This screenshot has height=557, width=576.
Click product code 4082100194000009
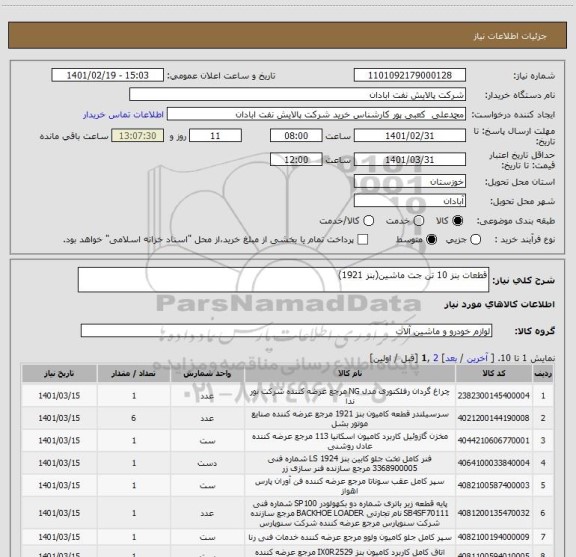[494, 538]
